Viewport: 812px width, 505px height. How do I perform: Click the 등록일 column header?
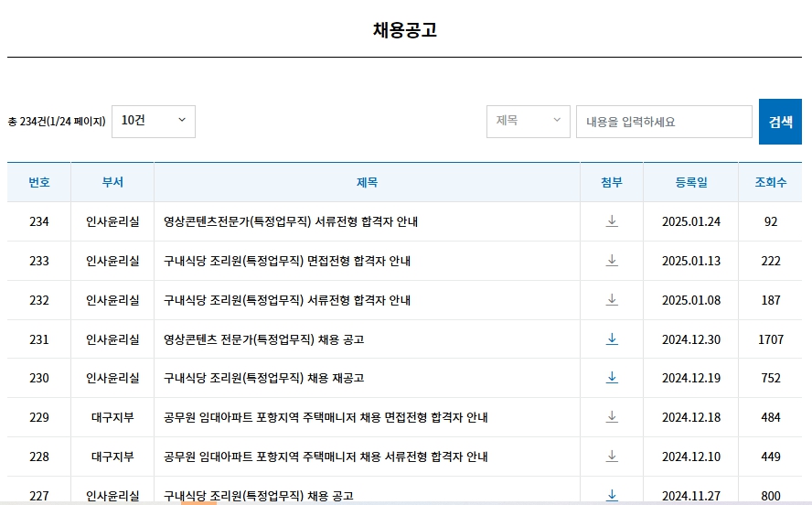pyautogui.click(x=690, y=182)
